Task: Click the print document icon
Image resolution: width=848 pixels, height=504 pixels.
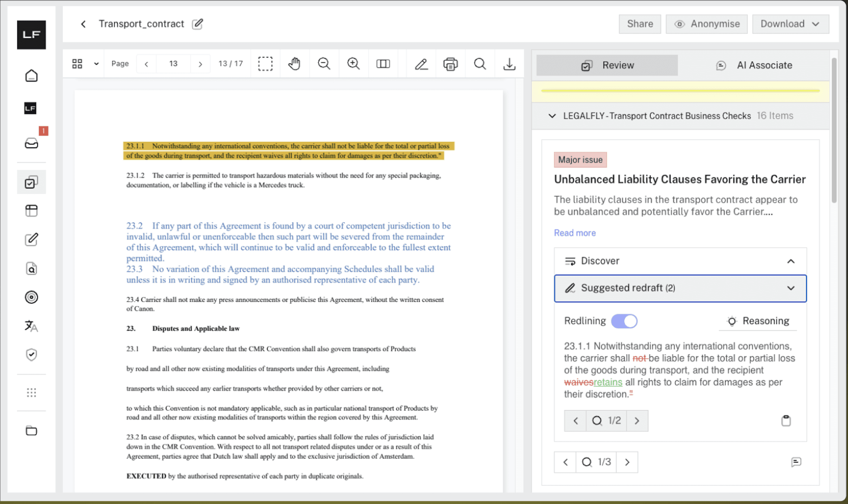Action: pos(450,64)
